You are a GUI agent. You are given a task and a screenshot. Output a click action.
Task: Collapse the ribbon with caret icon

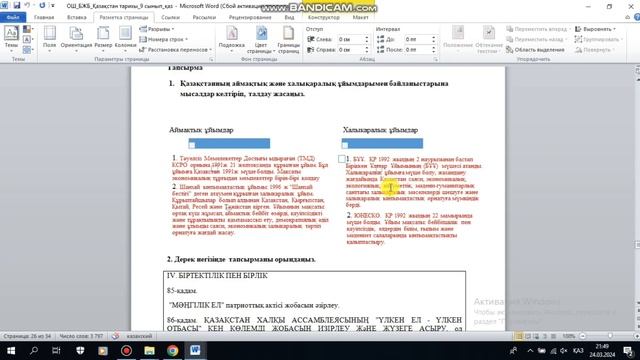627,17
